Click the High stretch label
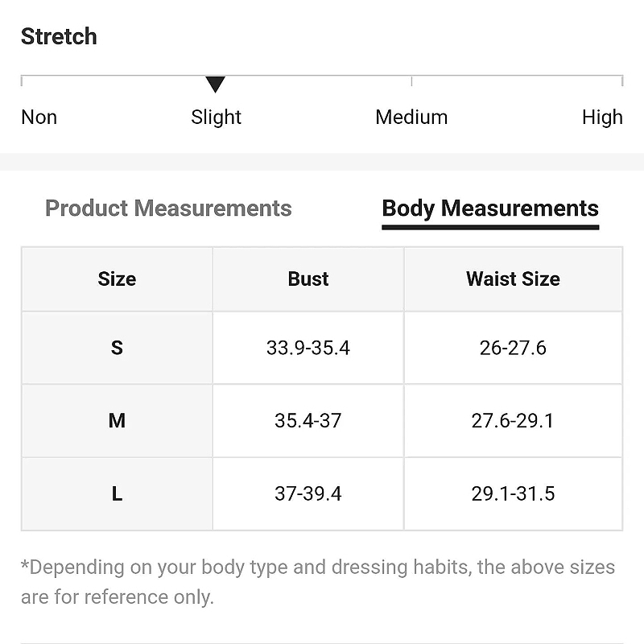644x644 pixels. [x=602, y=117]
